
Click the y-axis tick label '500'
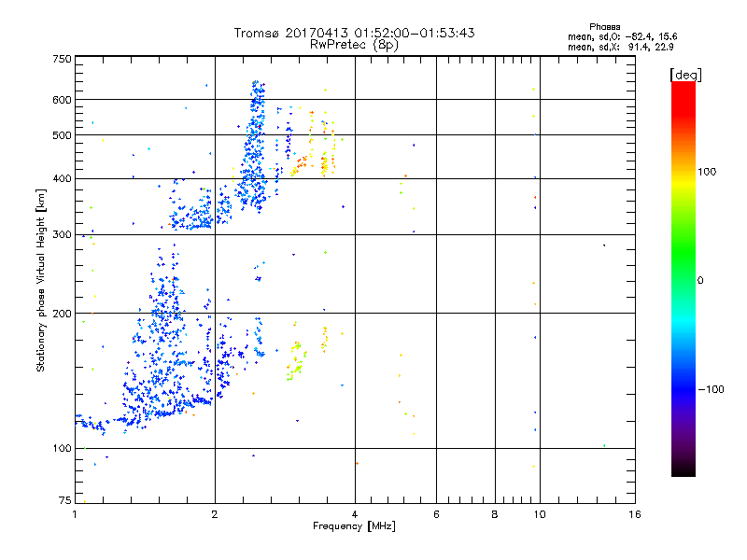(x=63, y=135)
